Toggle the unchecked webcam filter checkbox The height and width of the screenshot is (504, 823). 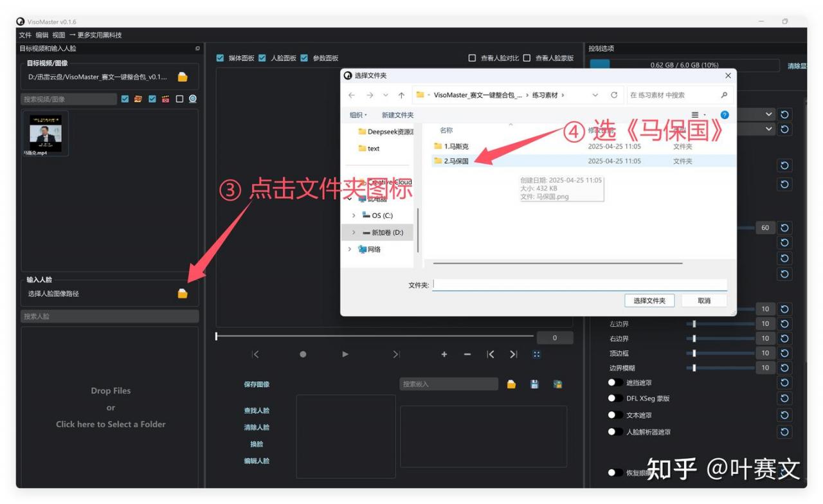(179, 99)
